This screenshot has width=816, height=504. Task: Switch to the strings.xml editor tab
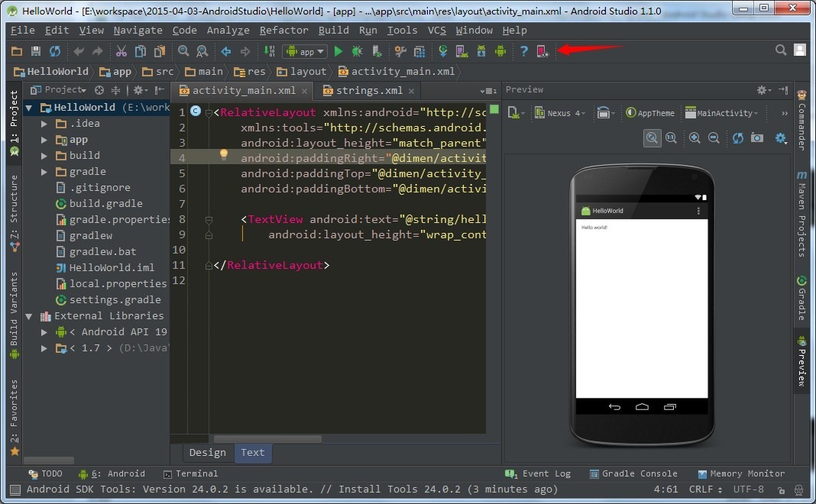[x=368, y=91]
